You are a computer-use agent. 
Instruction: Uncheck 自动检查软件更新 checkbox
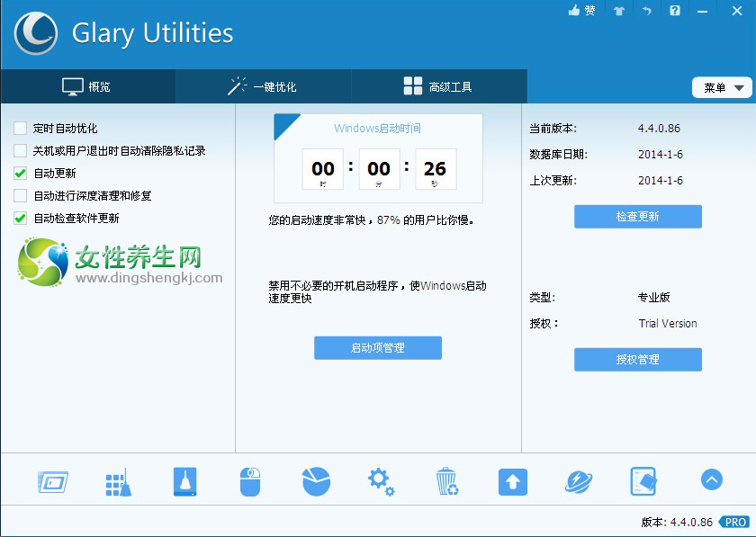20,218
